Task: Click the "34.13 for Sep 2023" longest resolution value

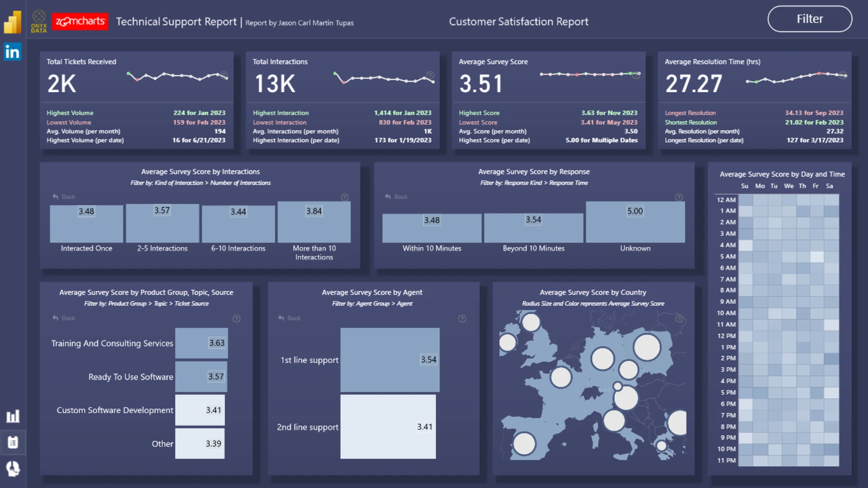Action: pos(814,113)
